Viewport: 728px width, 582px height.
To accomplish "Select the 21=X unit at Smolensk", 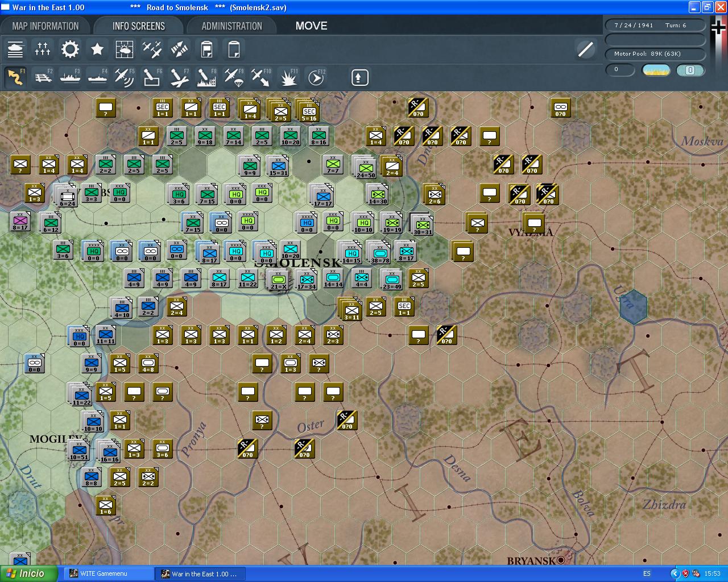I will pyautogui.click(x=278, y=280).
